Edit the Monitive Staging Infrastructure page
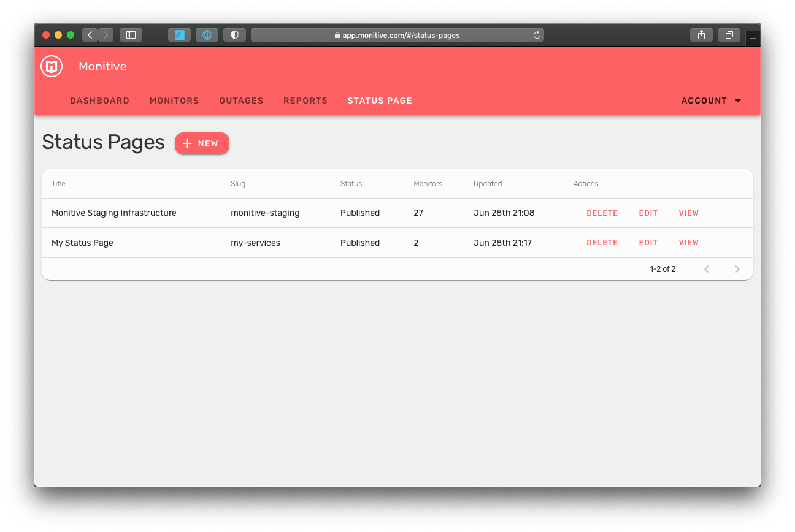Screen dimensions: 795x532 point(648,213)
